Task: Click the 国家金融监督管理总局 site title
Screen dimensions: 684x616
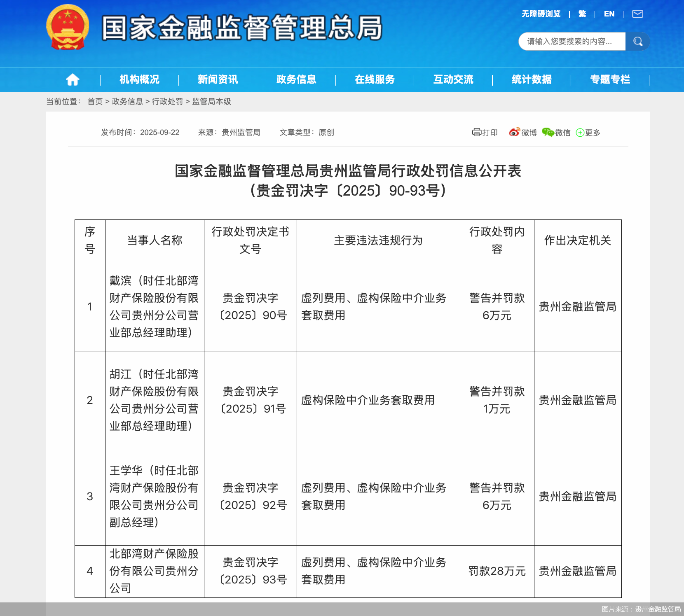Action: coord(242,28)
